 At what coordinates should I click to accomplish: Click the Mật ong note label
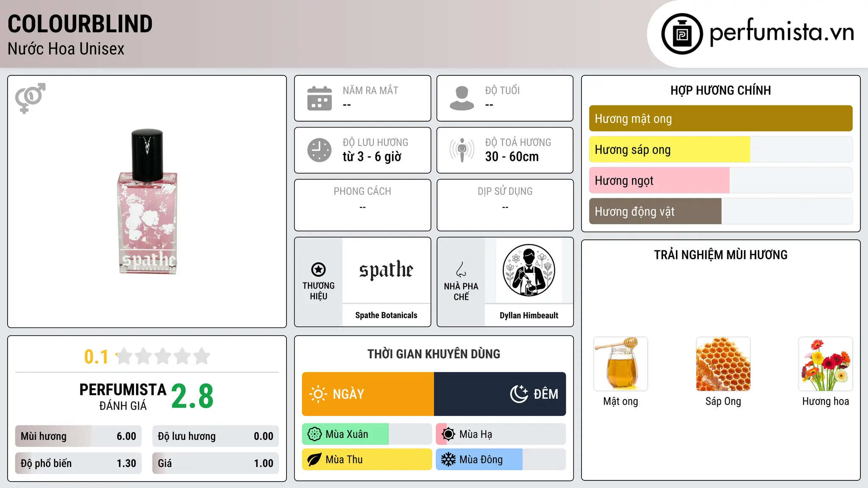tap(620, 402)
